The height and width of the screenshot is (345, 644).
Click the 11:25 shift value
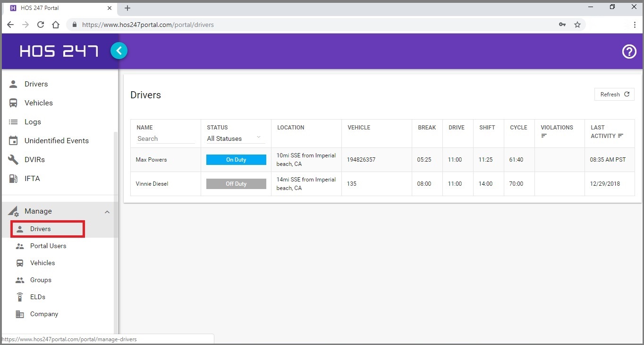[485, 160]
